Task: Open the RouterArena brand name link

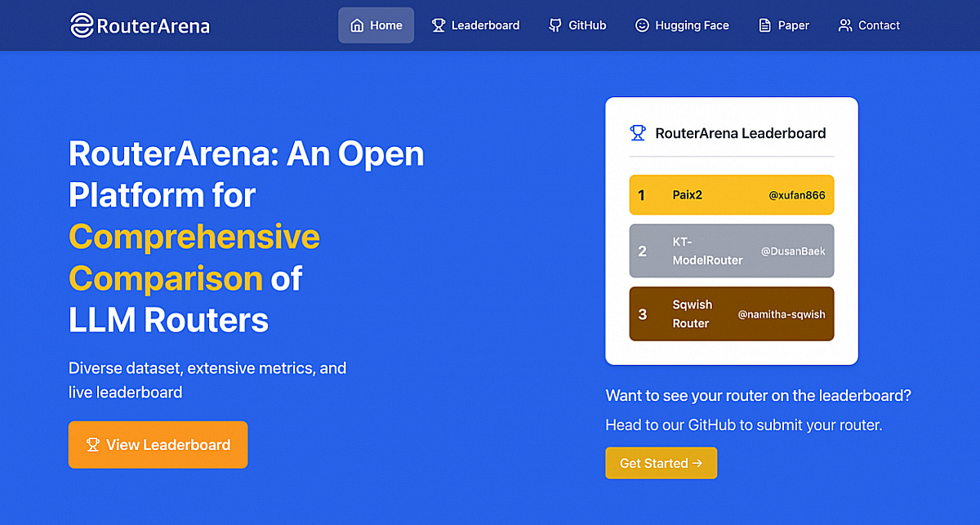Action: pyautogui.click(x=153, y=26)
